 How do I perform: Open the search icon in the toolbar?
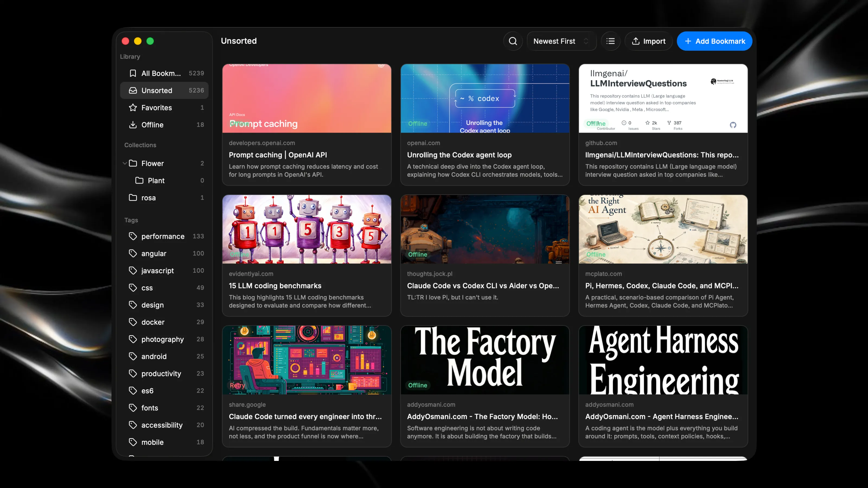[x=513, y=41]
